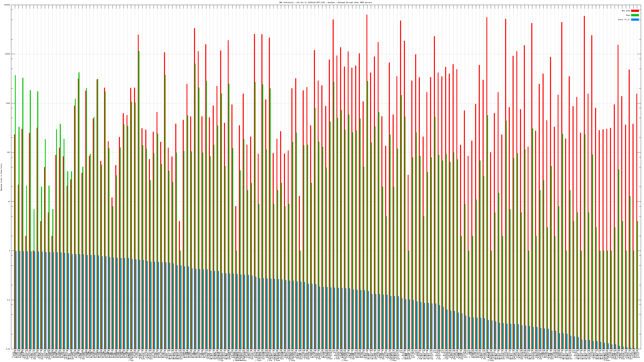This screenshot has height=362, width=644.
Task: Click the RBL Statistics chart title
Action: click(325, 2)
